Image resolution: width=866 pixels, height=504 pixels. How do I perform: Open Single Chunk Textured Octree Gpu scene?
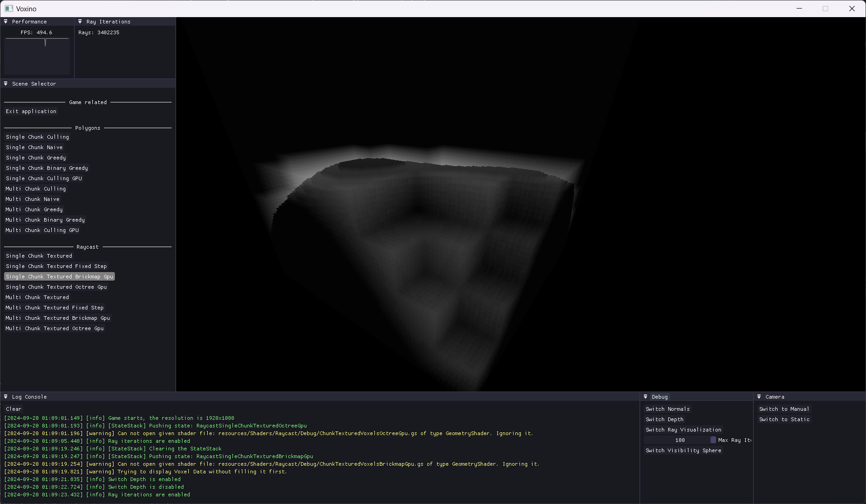(x=56, y=287)
